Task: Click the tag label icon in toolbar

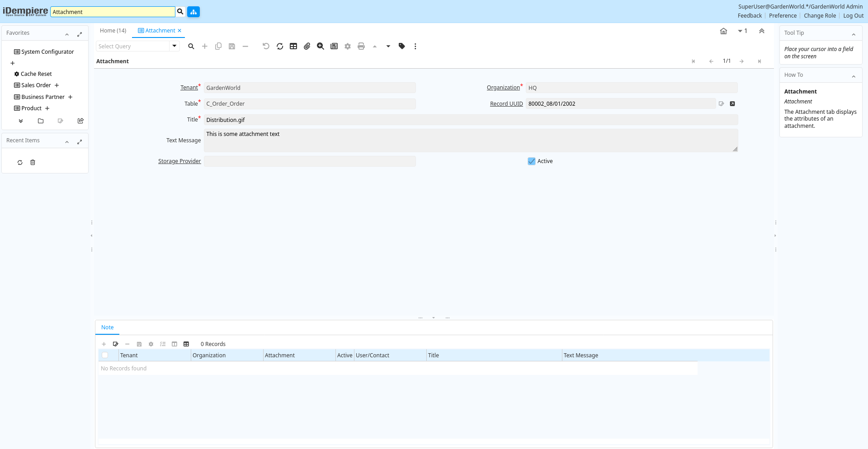Action: [x=402, y=46]
